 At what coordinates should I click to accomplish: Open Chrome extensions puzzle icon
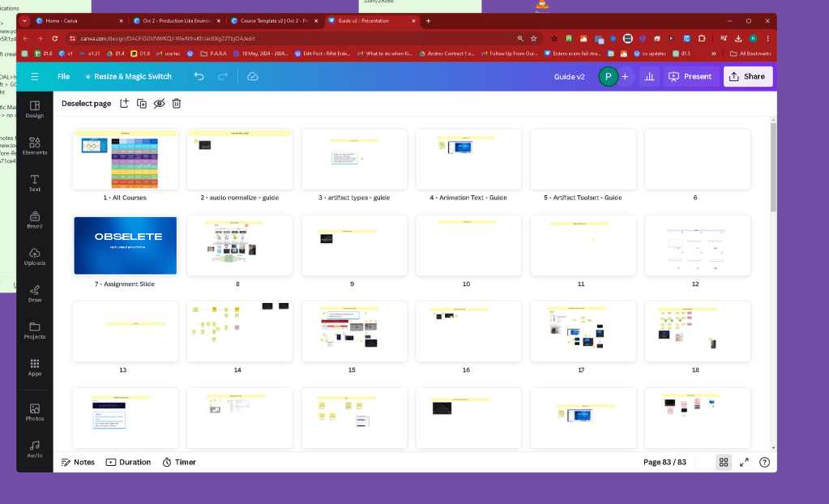pyautogui.click(x=702, y=39)
